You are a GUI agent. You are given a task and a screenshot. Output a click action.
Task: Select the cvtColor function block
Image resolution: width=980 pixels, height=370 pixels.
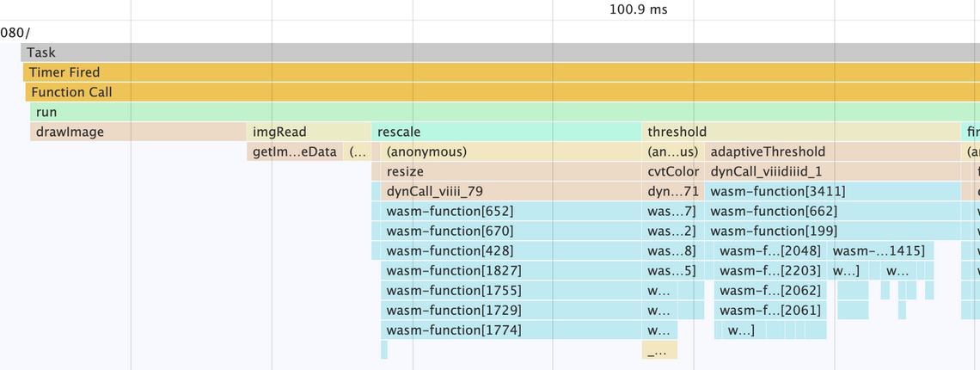coord(672,171)
